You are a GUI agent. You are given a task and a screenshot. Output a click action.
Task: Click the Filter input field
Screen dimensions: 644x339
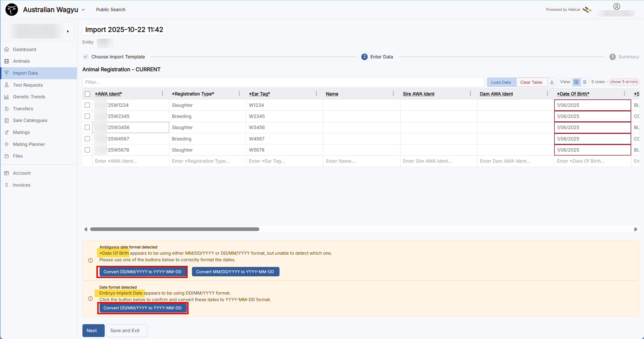[x=283, y=82]
